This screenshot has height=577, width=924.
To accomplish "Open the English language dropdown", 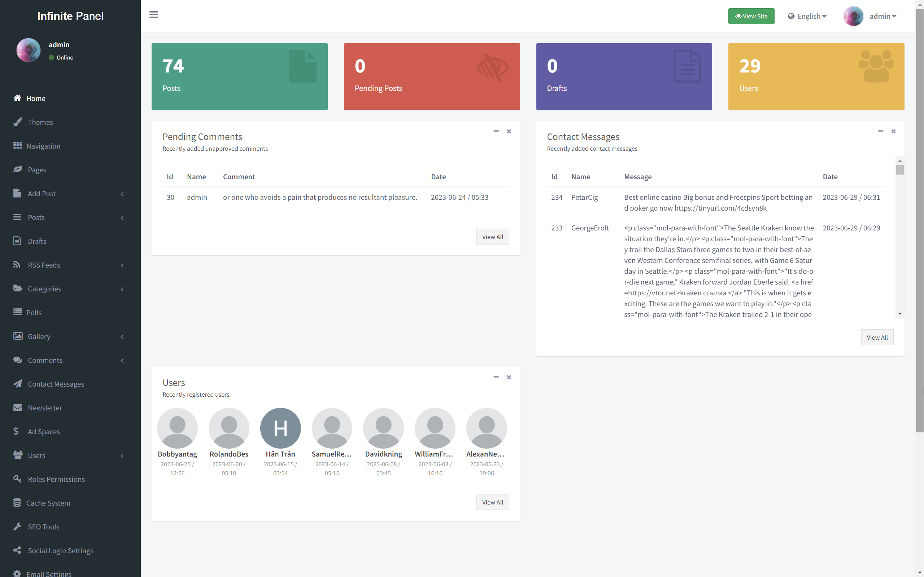I will pos(807,16).
